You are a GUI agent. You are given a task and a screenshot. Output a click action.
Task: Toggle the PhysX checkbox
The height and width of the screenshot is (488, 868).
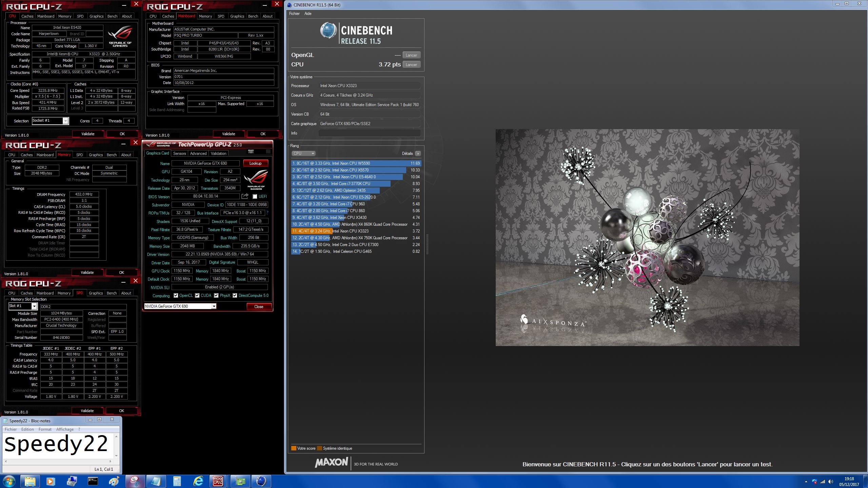[216, 296]
